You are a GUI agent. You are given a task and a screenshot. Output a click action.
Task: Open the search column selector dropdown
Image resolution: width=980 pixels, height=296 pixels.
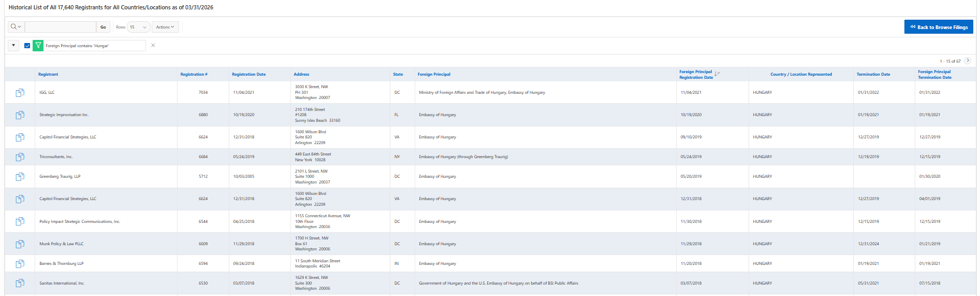click(x=16, y=27)
